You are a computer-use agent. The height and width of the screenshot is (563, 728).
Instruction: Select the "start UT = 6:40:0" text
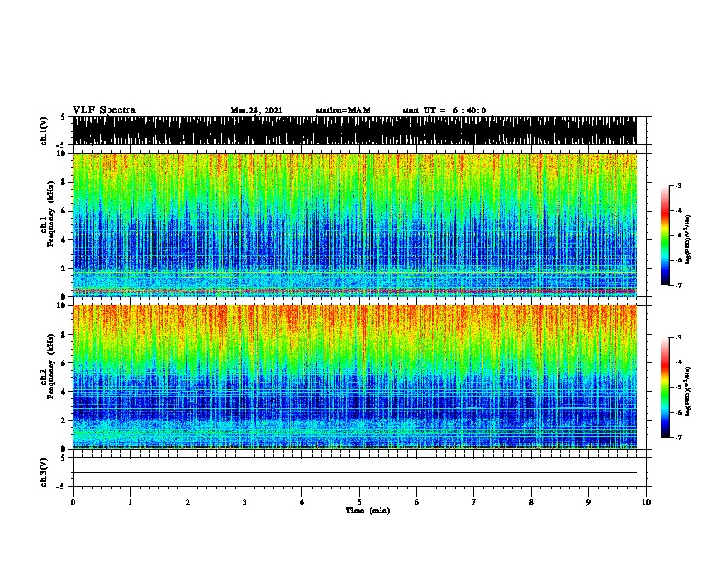coord(444,110)
